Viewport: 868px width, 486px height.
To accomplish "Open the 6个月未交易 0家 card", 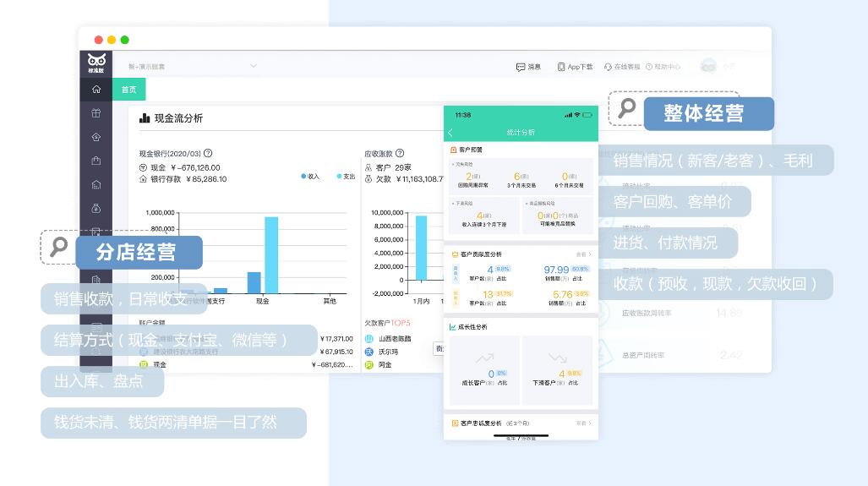I will click(x=569, y=180).
